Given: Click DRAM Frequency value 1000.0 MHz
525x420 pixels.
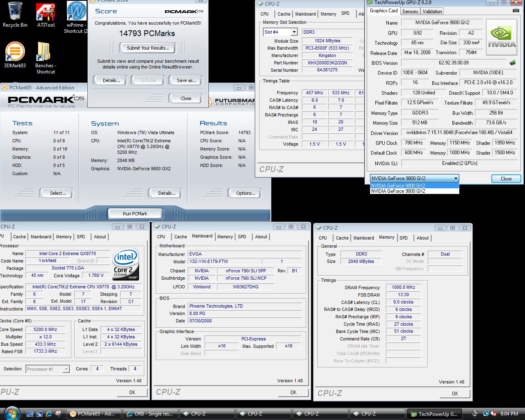Looking at the screenshot, I should coord(404,288).
